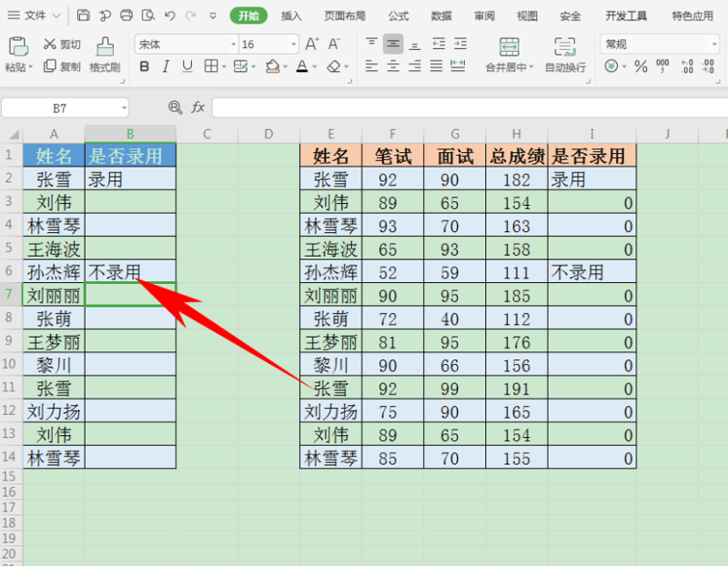Click the increase font size icon
Viewport: 728px width, 567px height.
click(312, 45)
